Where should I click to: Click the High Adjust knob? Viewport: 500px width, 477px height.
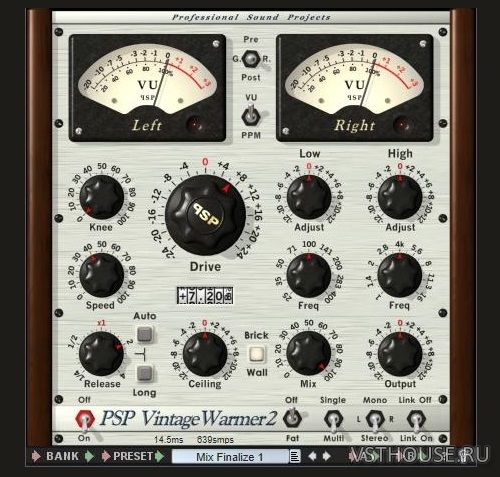click(400, 197)
